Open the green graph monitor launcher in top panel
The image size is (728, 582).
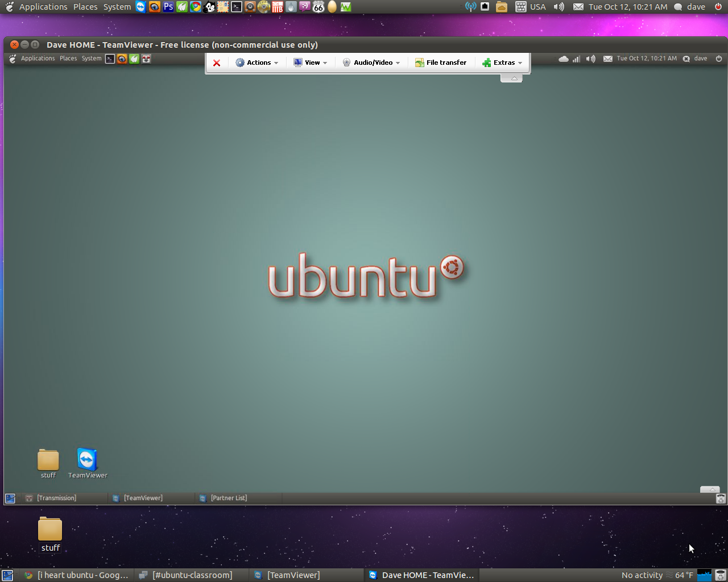pyautogui.click(x=346, y=7)
